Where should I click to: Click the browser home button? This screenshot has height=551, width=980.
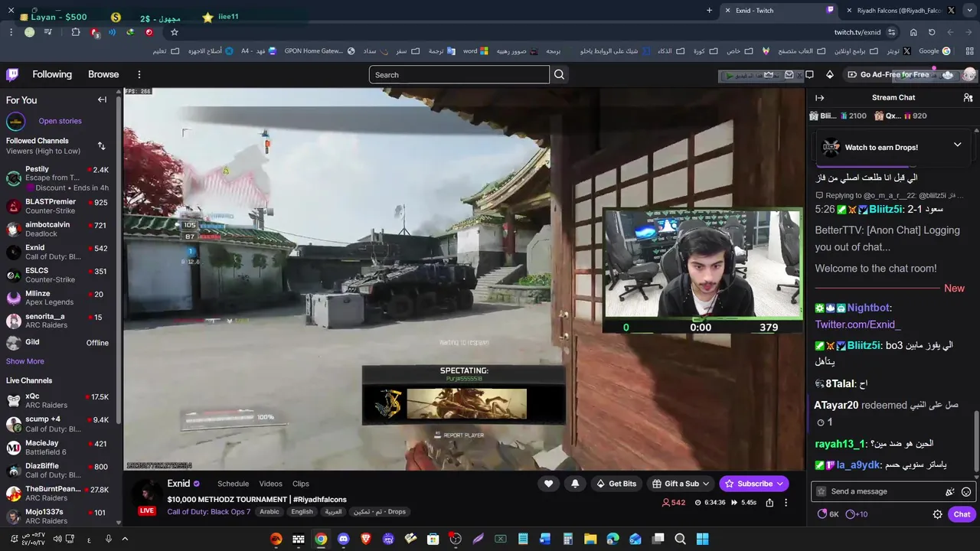pyautogui.click(x=913, y=32)
